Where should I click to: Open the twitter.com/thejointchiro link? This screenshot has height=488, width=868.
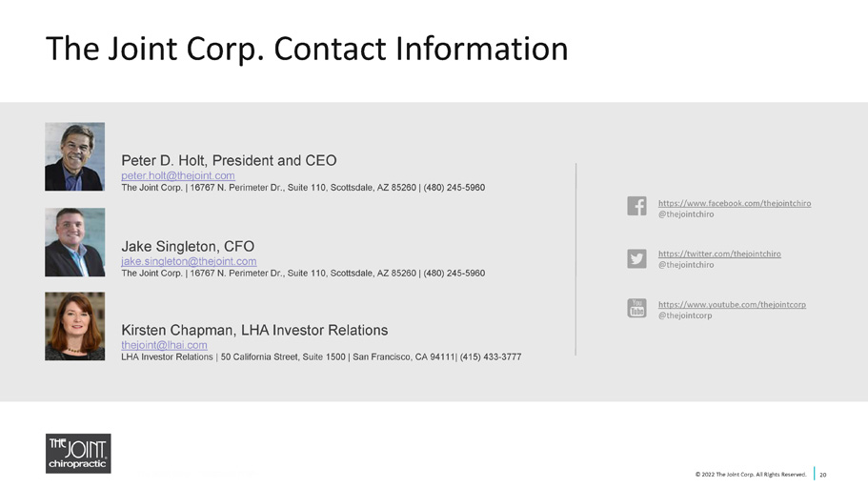(719, 254)
